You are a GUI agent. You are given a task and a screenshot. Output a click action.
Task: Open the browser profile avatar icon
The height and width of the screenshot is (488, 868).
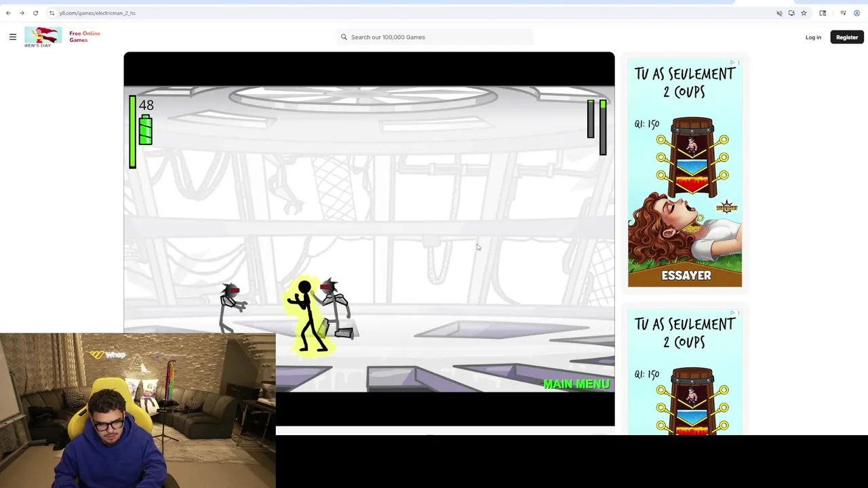click(857, 13)
